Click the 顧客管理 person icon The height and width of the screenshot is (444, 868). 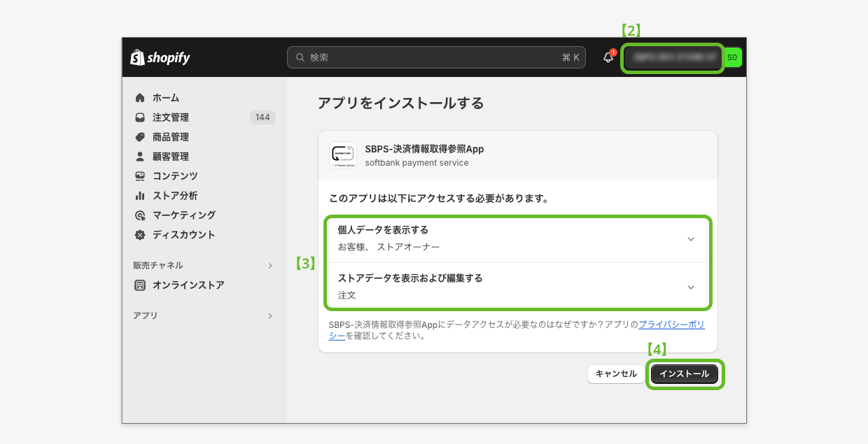coord(140,157)
